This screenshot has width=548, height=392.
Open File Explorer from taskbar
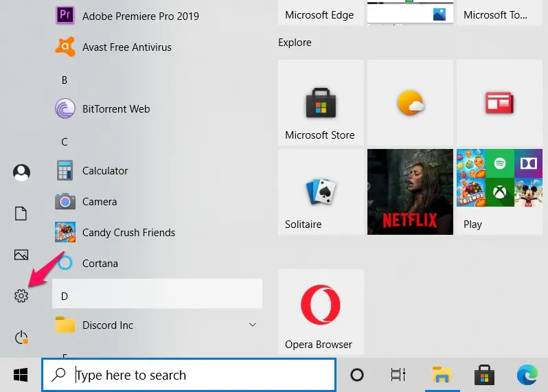pos(442,375)
